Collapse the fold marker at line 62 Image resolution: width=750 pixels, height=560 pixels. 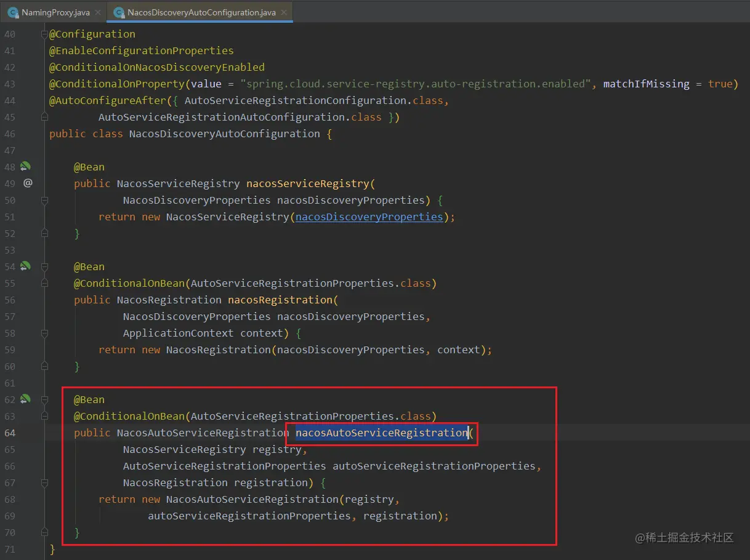(44, 399)
